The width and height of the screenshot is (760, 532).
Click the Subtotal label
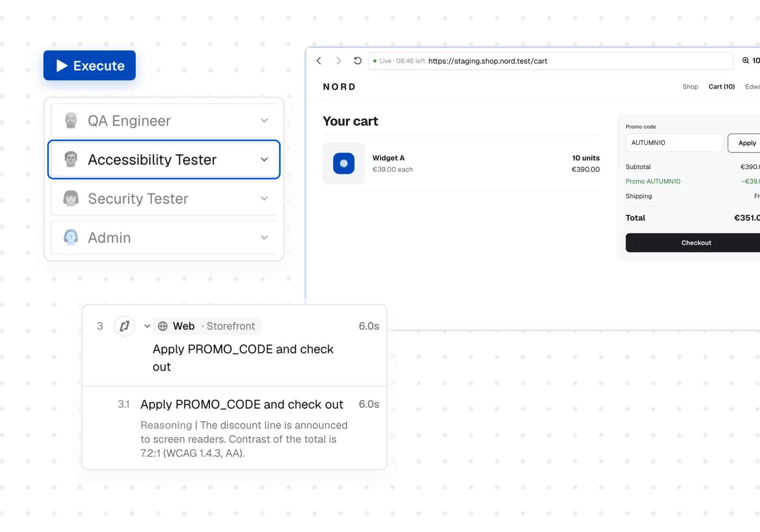click(638, 167)
